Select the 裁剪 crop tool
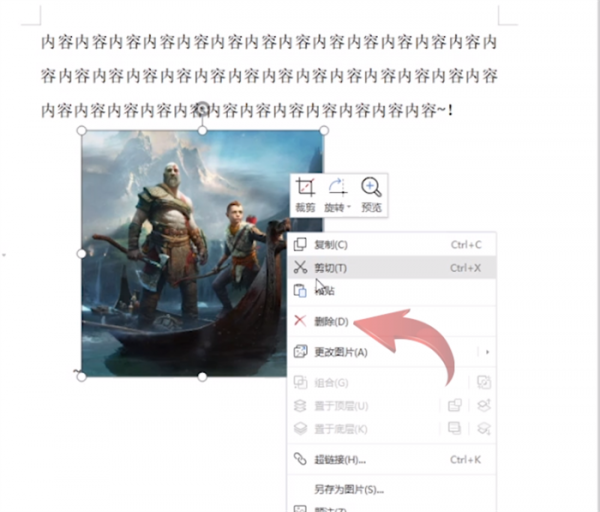The height and width of the screenshot is (512, 600). (x=305, y=195)
